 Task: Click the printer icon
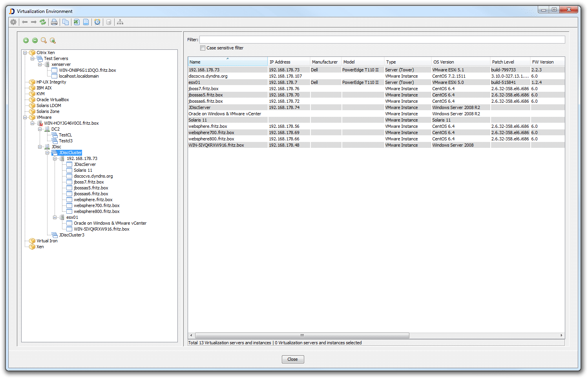(x=54, y=22)
